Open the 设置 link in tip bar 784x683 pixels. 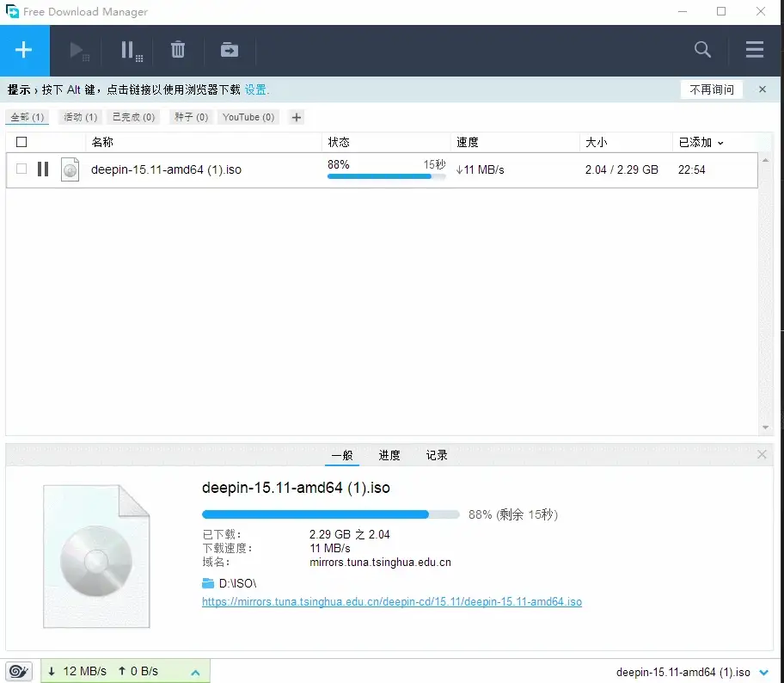click(255, 89)
